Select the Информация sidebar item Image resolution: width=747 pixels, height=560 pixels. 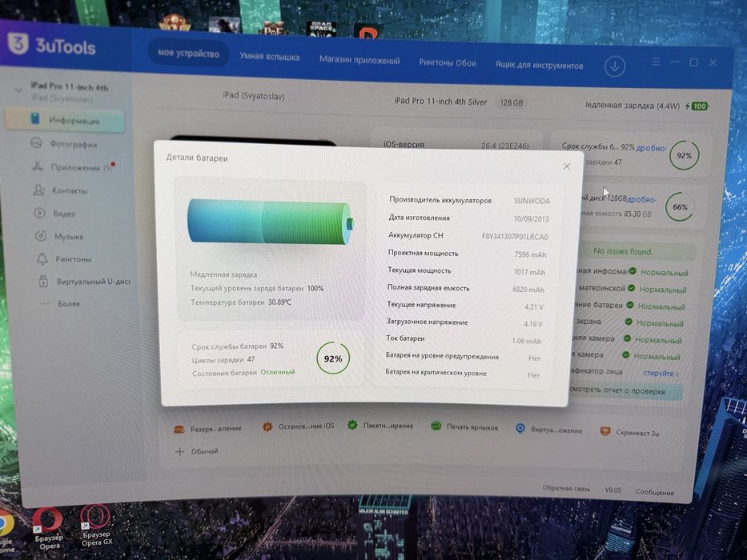pos(65,119)
